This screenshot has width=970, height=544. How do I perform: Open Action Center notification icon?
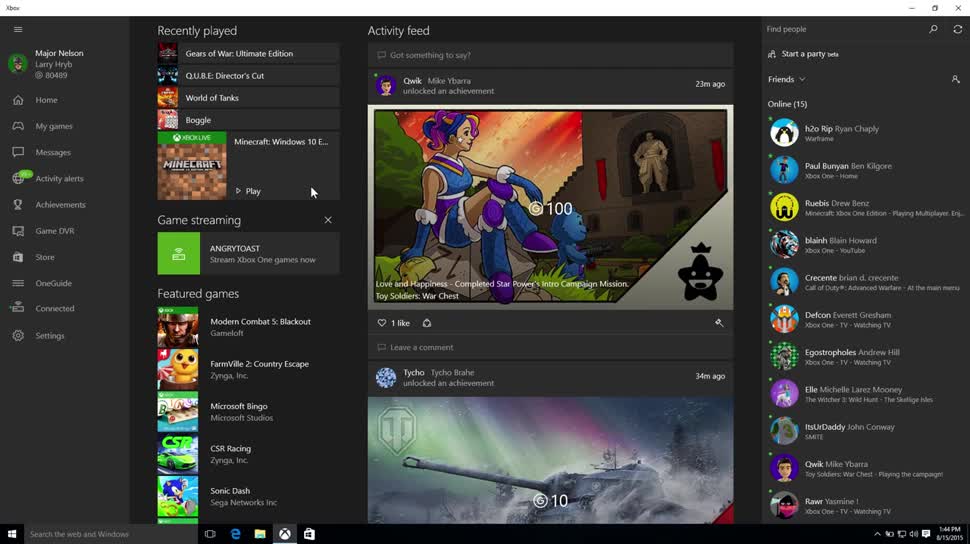point(926,534)
